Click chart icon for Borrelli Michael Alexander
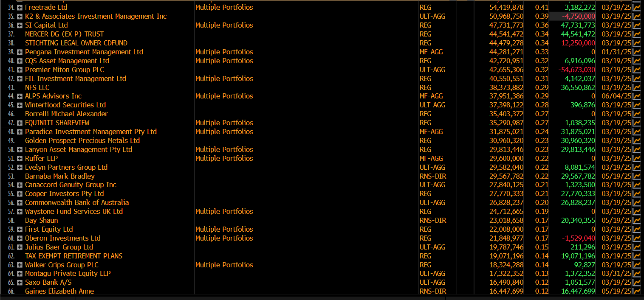This screenshot has width=644, height=300. pos(636,114)
